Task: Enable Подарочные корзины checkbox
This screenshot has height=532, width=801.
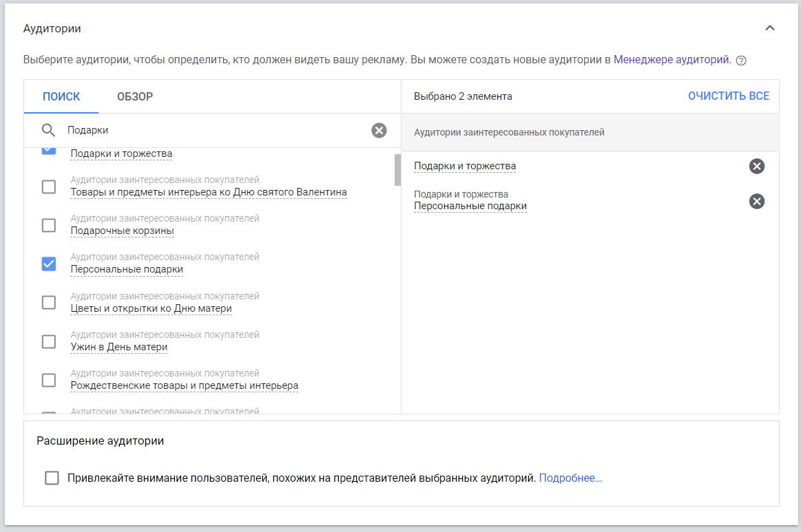Action: tap(49, 225)
